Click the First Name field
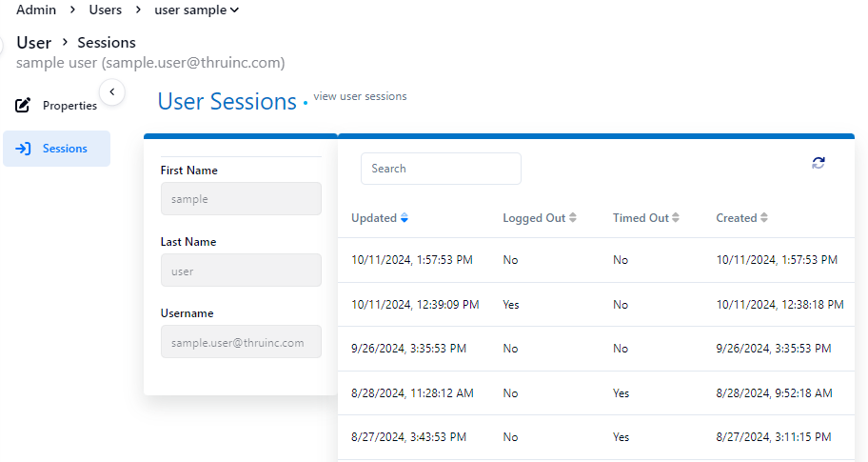The image size is (868, 462). (x=241, y=199)
